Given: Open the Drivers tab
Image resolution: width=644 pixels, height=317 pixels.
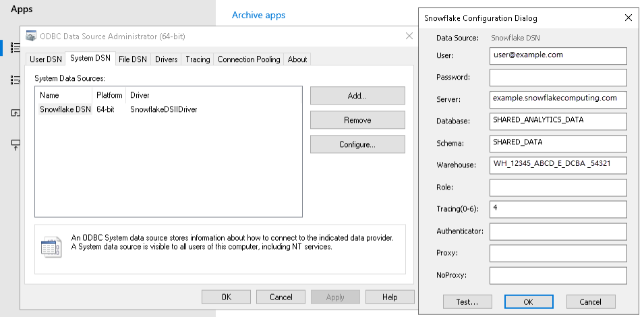Looking at the screenshot, I should click(167, 59).
